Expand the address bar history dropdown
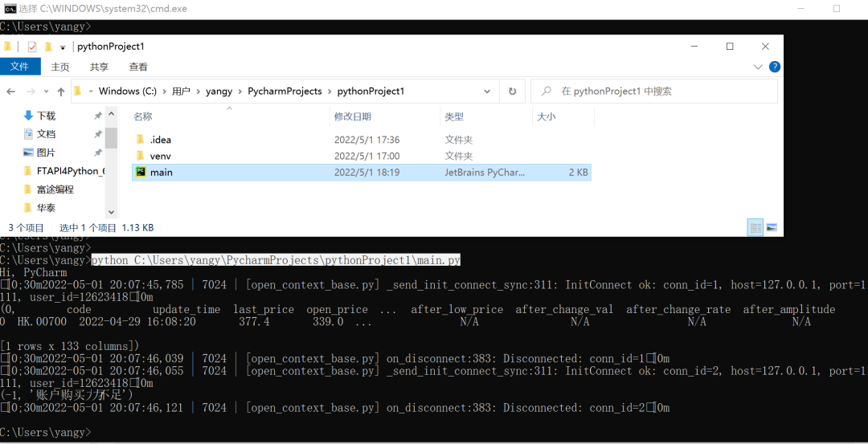 click(x=487, y=92)
